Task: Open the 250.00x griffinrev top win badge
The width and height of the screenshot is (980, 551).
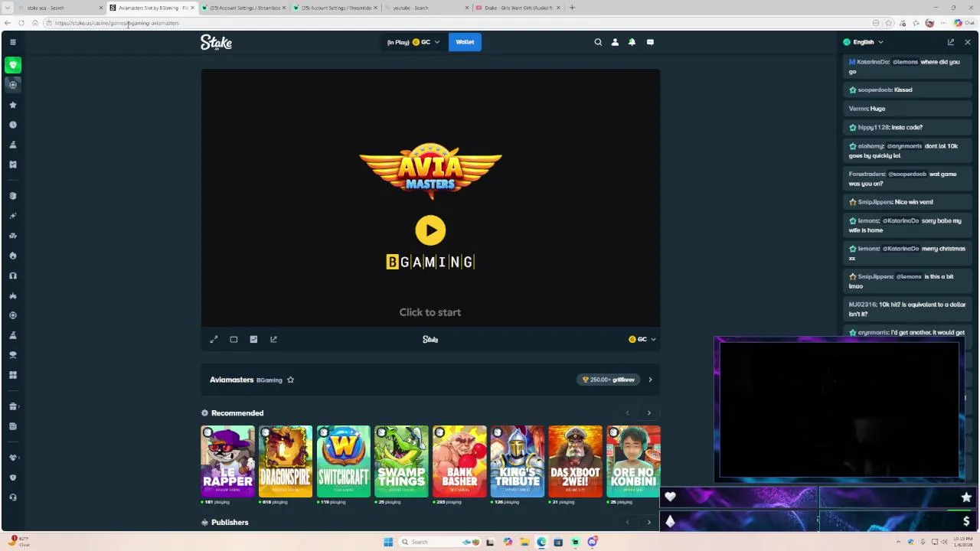Action: [x=609, y=380]
